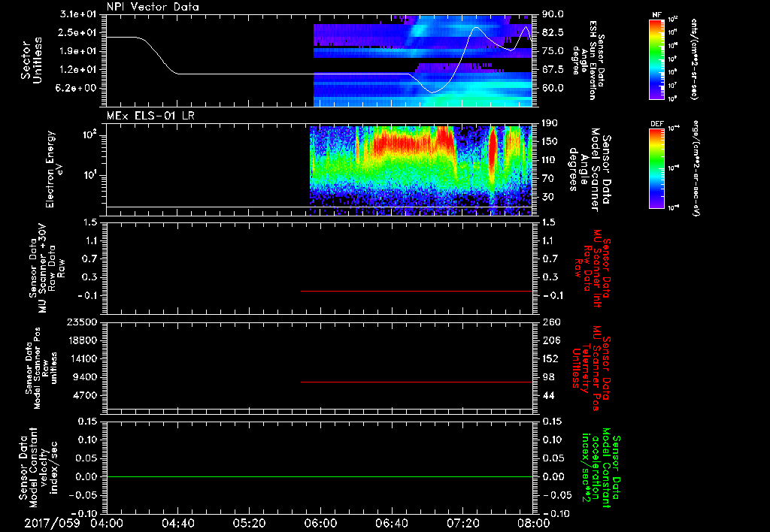Click the 07:20 time axis label
Viewport: 770px width, 532px height.
coord(462,523)
